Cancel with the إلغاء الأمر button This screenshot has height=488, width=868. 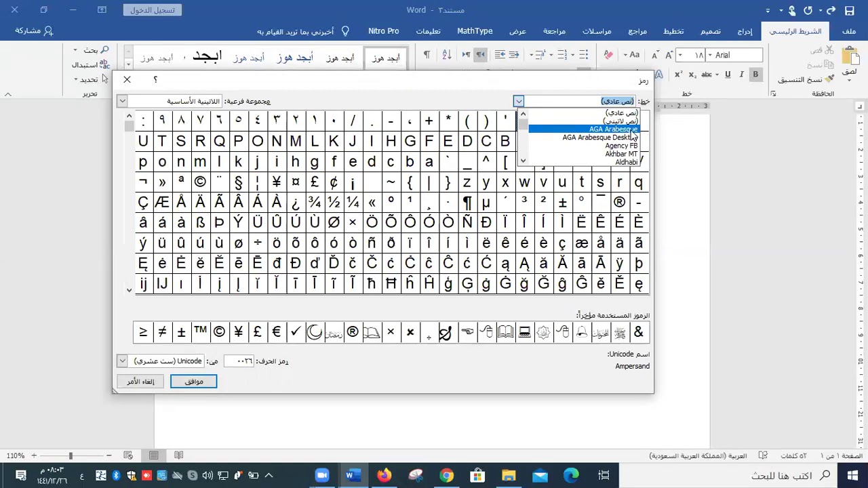(x=140, y=382)
